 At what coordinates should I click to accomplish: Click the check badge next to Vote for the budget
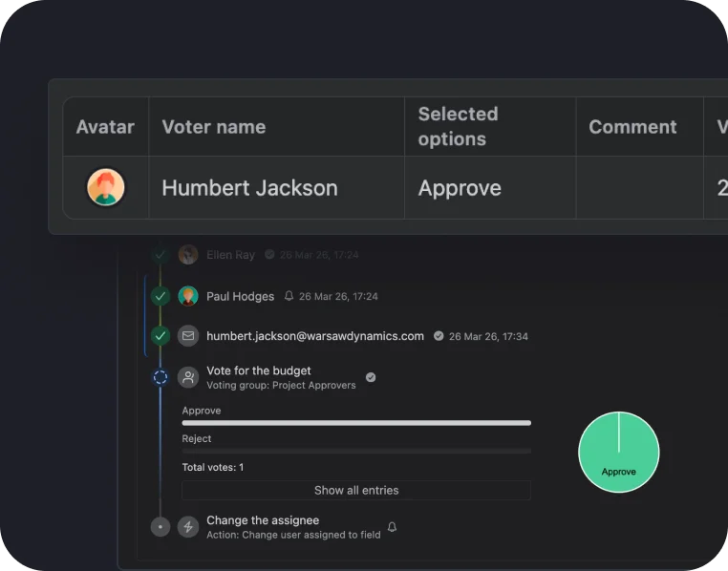click(371, 377)
